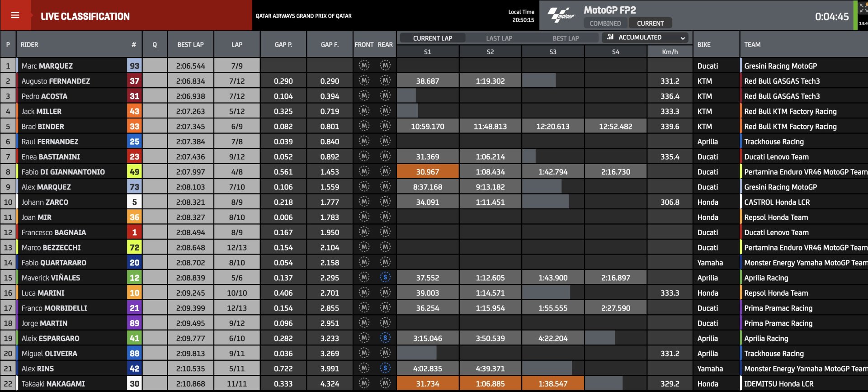The width and height of the screenshot is (868, 392).
Task: Click QATAR AIRWAYS GRAND PRIX OF QATAR title
Action: pyautogui.click(x=303, y=16)
